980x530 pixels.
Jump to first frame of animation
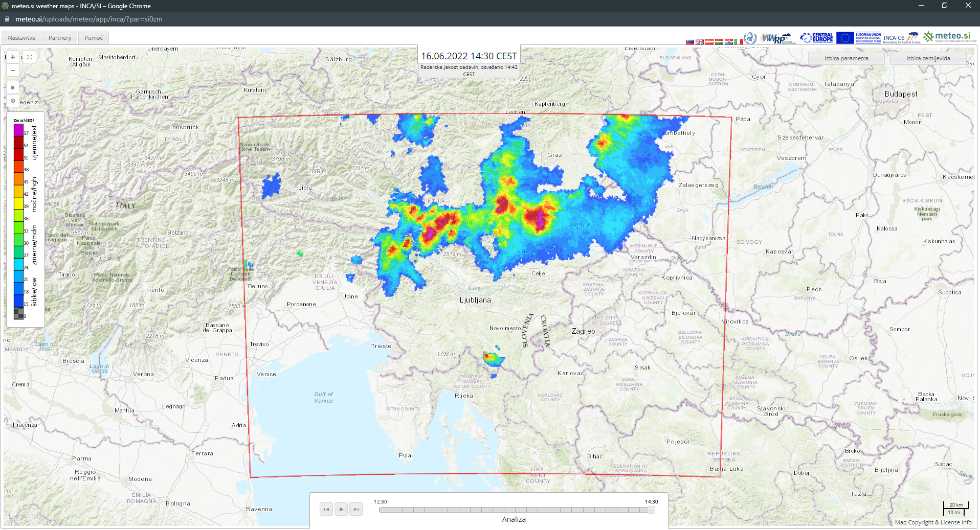click(x=326, y=509)
